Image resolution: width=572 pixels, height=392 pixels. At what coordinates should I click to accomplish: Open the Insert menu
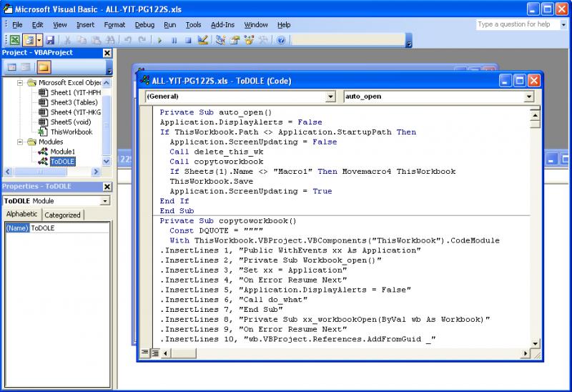click(x=85, y=25)
